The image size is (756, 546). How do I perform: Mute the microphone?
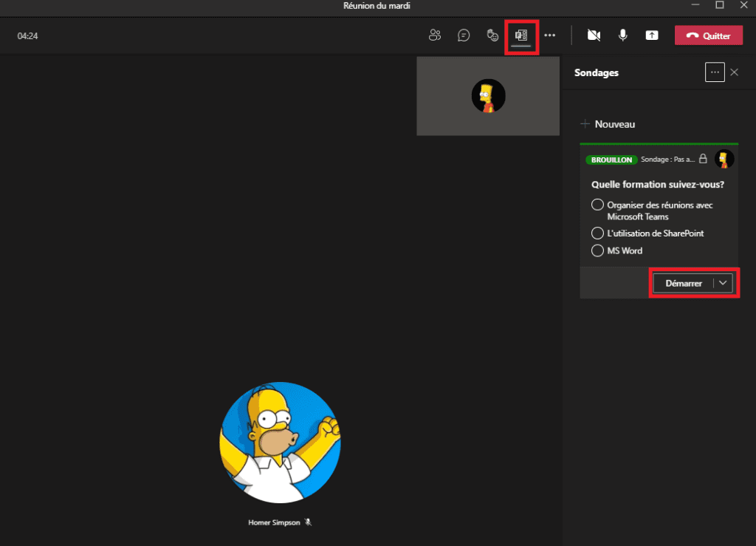(623, 35)
